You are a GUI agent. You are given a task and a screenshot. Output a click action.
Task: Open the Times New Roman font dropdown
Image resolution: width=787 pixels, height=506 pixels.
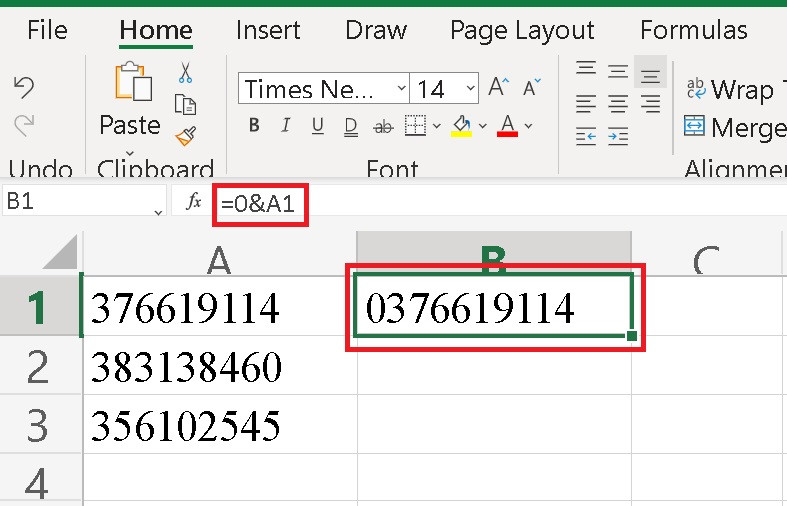401,89
